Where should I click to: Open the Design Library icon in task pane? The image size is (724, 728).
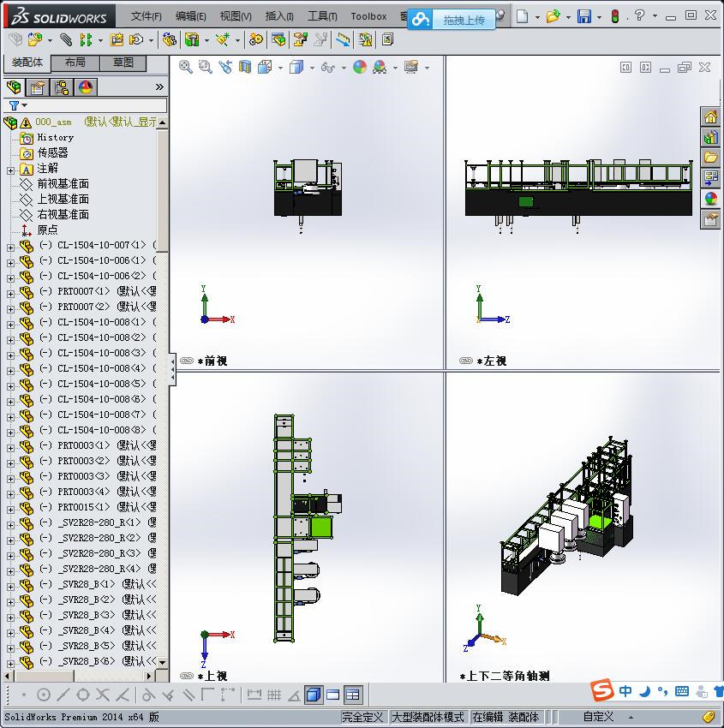(710, 137)
